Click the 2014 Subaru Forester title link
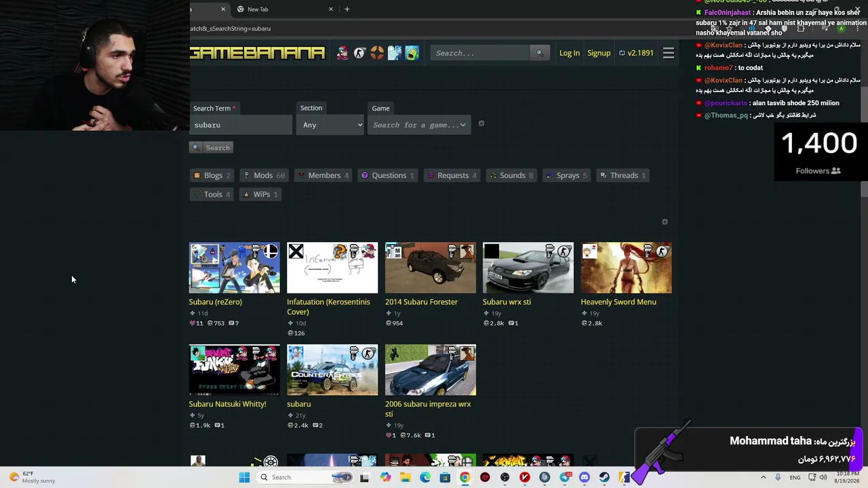The image size is (868, 488). pos(421,302)
